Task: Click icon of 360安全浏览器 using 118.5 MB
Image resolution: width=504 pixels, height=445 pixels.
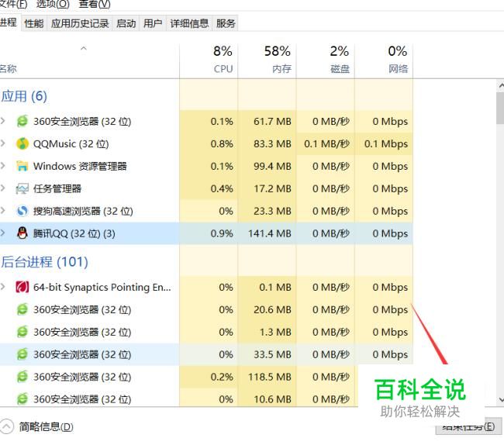Action: click(22, 377)
